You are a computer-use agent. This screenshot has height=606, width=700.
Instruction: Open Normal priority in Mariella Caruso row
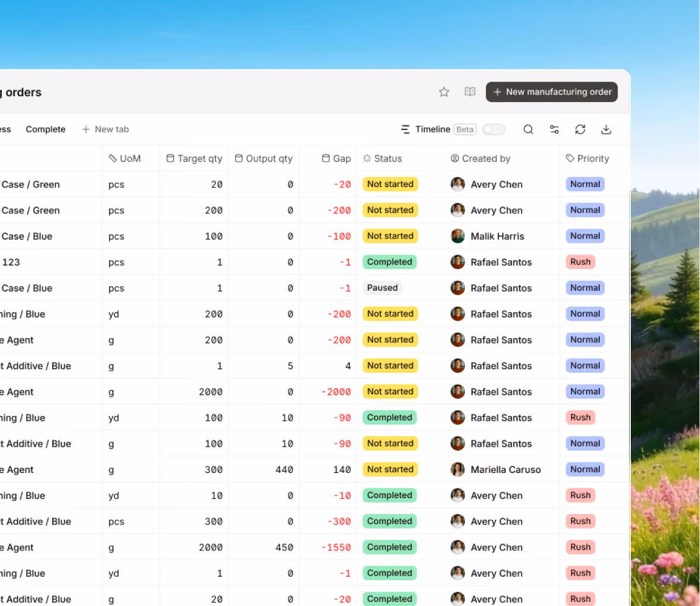[585, 469]
